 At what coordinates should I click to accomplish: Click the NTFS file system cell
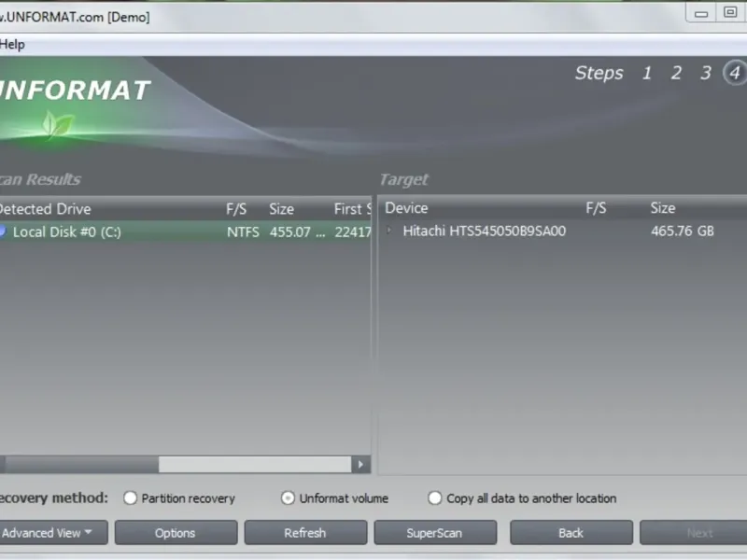pos(243,231)
